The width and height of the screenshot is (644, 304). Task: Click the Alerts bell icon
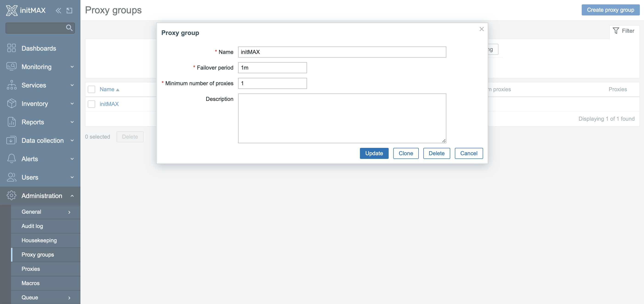(x=11, y=159)
